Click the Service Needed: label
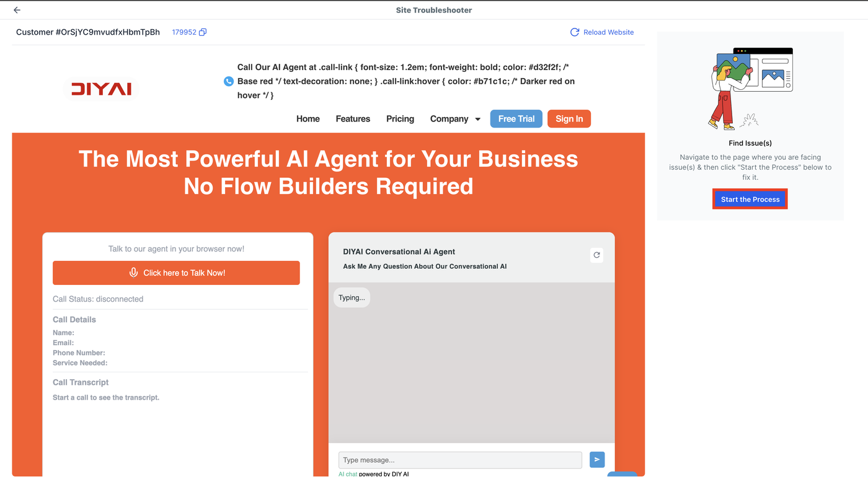Image resolution: width=868 pixels, height=482 pixels. click(x=80, y=362)
